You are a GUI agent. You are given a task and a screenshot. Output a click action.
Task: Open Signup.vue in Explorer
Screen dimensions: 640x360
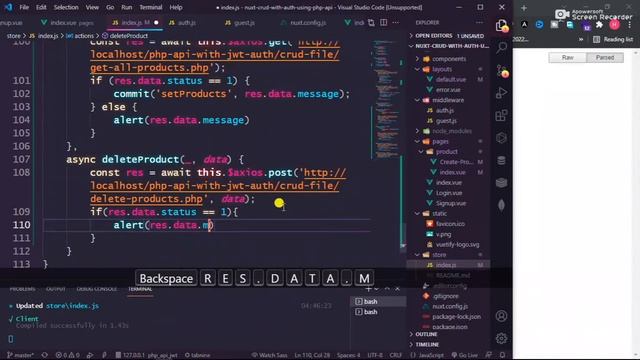coord(451,203)
